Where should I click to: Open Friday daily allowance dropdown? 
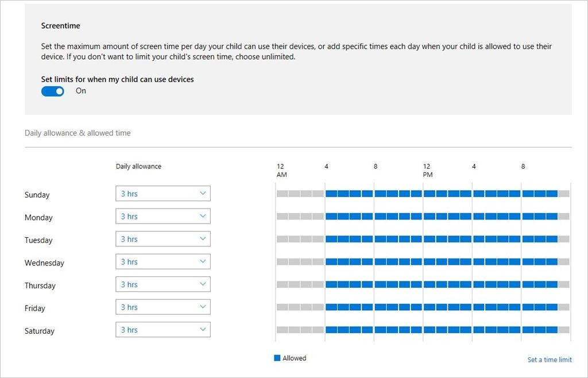click(x=163, y=307)
